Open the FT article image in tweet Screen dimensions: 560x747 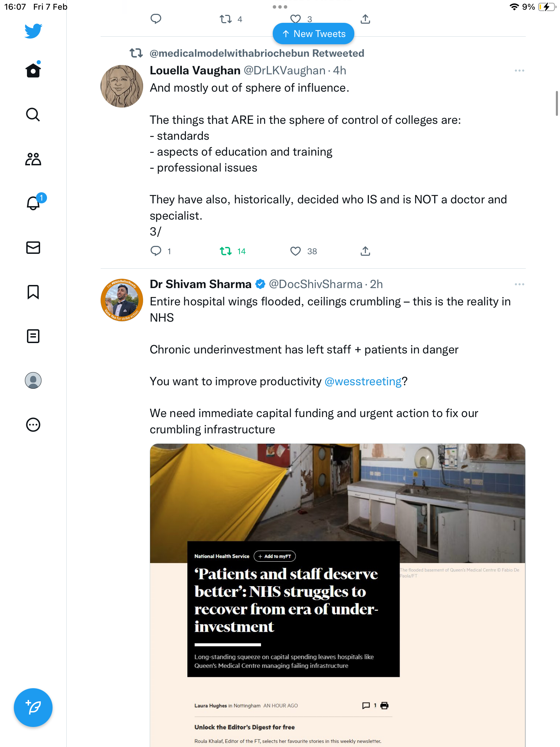(338, 595)
